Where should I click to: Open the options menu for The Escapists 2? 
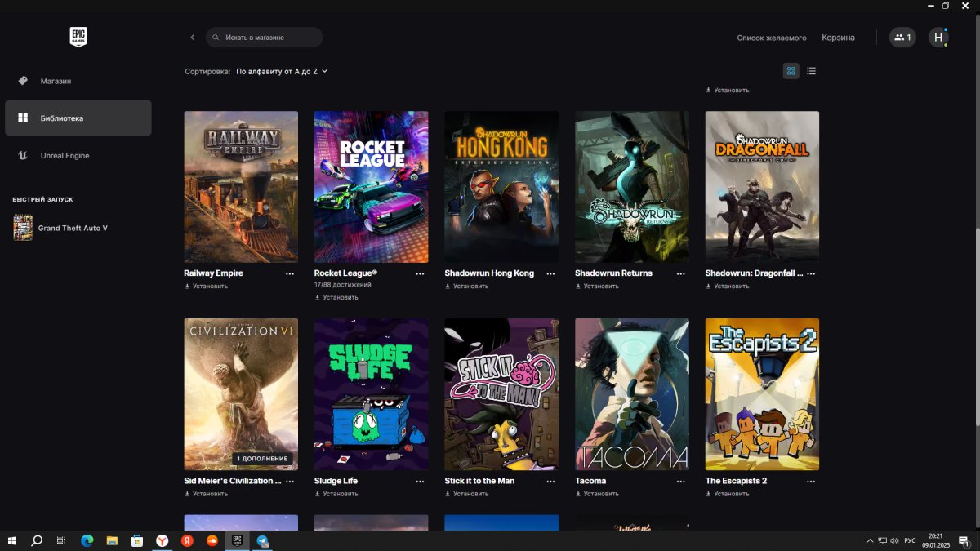coord(811,482)
